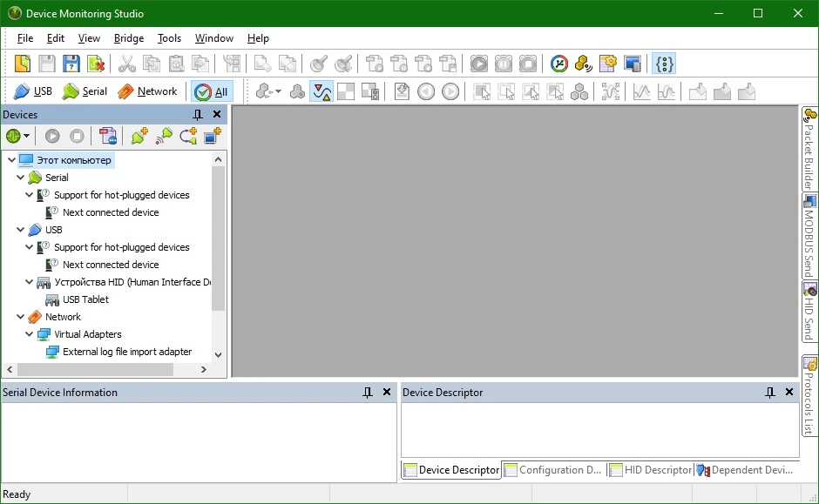Collapse the Устройства HID tree node

30,282
